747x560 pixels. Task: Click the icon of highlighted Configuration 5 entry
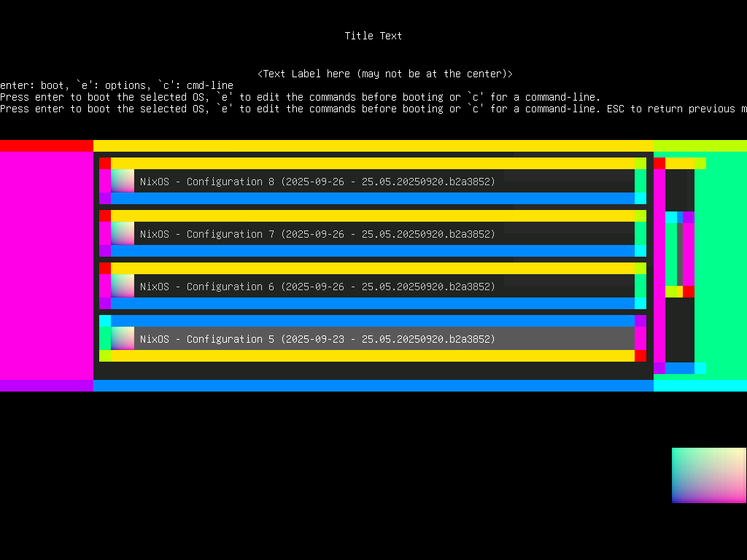(x=123, y=338)
